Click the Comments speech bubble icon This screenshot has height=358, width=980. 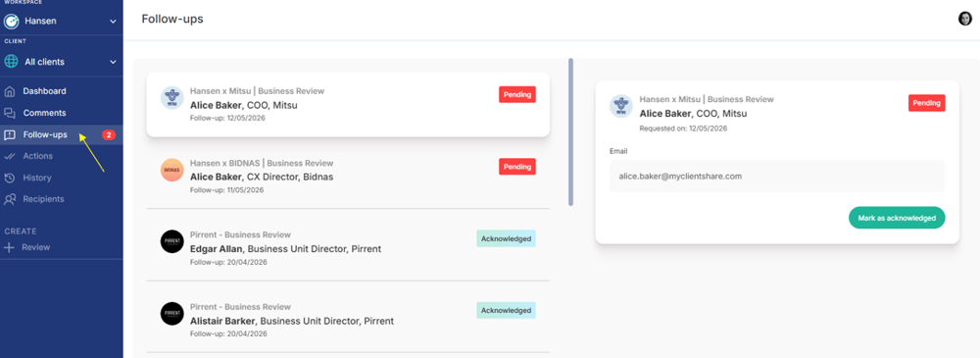(10, 113)
